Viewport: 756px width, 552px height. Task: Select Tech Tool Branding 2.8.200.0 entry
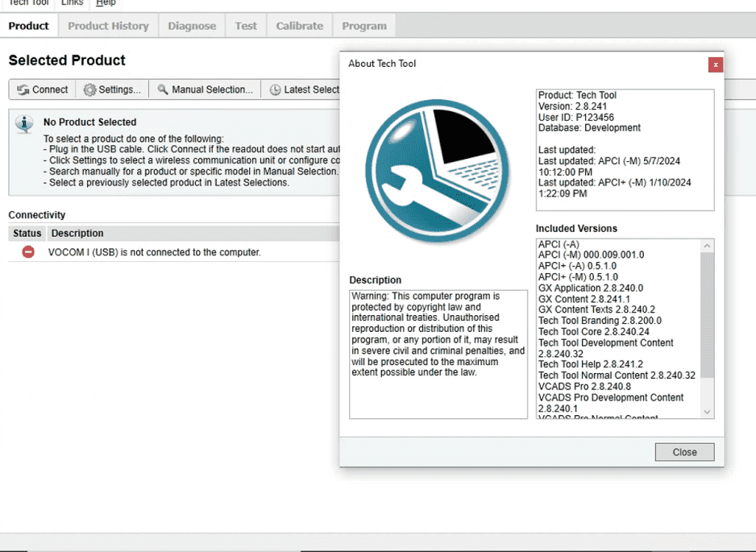600,321
